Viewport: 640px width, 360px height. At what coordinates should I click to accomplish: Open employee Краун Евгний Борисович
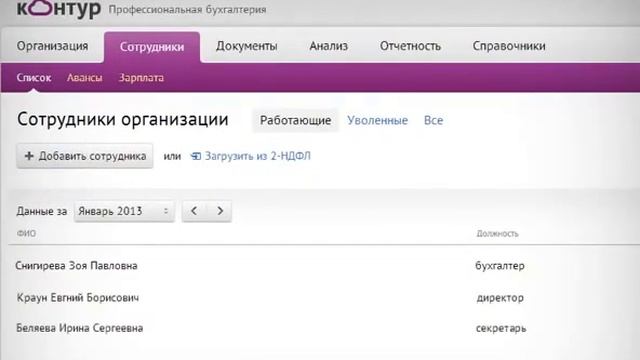[78, 298]
